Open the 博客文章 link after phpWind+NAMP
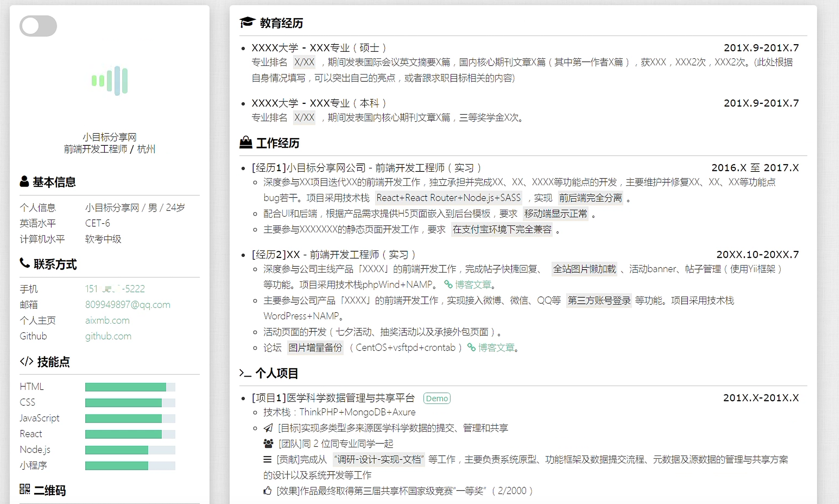The height and width of the screenshot is (504, 839). click(473, 285)
